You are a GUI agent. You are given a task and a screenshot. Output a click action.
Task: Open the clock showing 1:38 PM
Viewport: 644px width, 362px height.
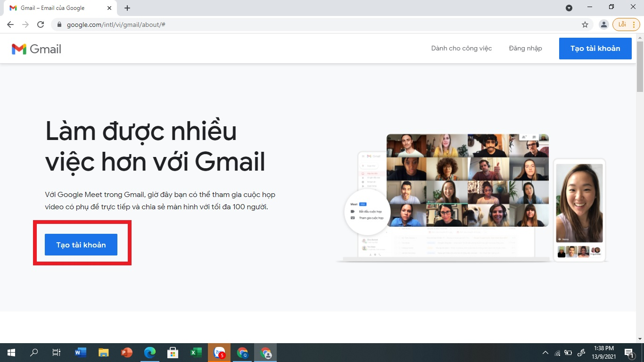point(604,353)
